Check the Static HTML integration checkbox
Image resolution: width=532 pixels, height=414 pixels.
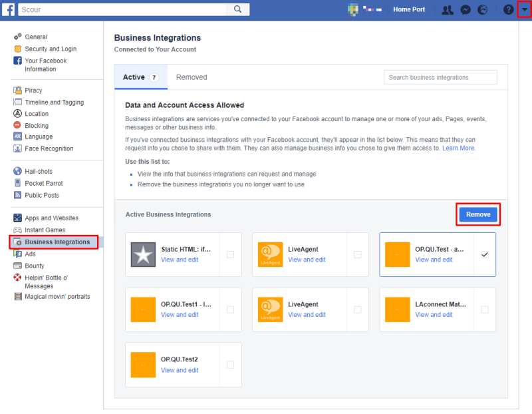pos(230,254)
